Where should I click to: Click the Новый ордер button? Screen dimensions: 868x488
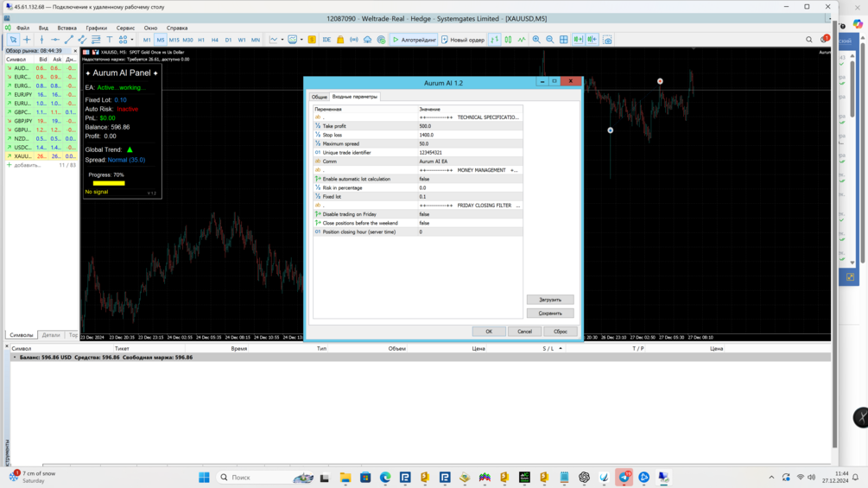(463, 40)
